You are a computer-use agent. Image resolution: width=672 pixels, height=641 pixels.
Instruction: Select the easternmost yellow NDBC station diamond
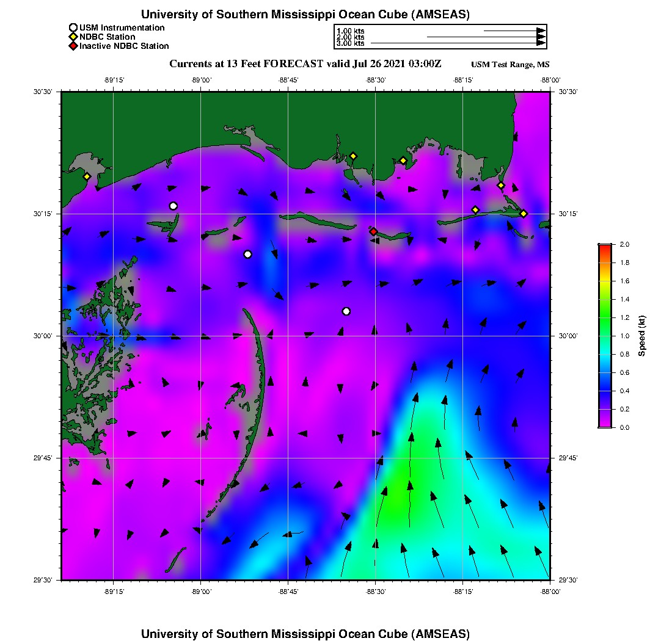point(524,213)
